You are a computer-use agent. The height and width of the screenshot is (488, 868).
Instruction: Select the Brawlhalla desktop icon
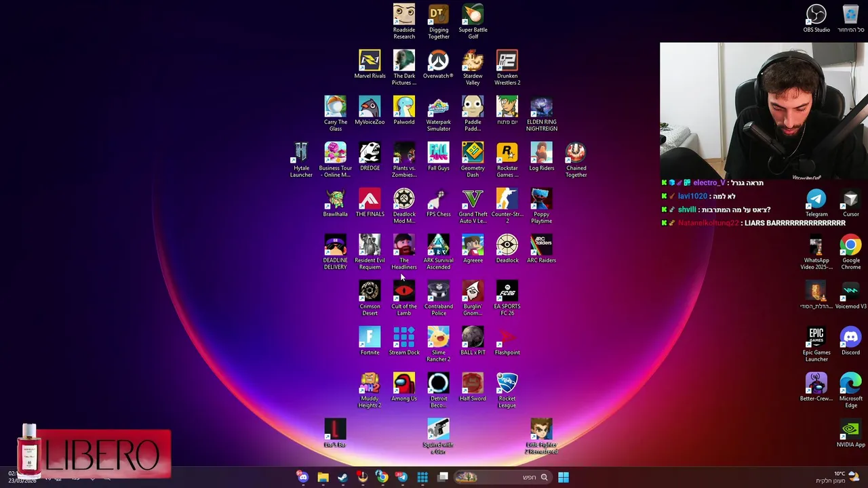tap(335, 203)
